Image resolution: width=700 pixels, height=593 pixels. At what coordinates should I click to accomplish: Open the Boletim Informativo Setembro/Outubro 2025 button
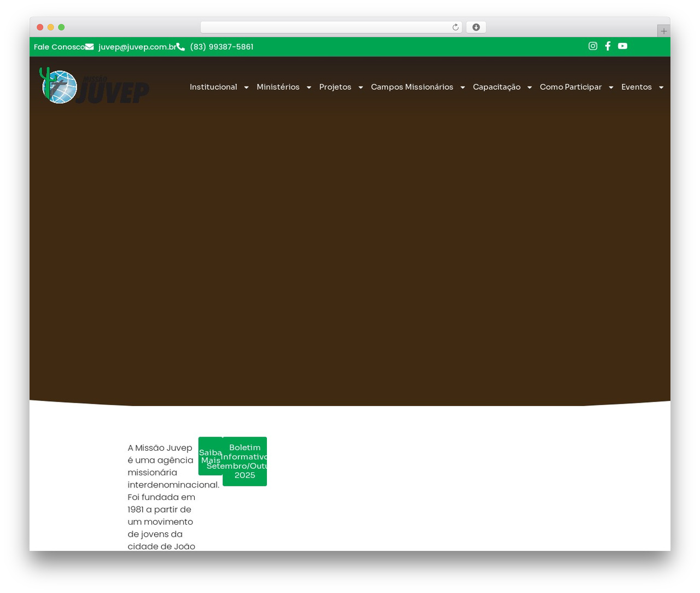(244, 461)
